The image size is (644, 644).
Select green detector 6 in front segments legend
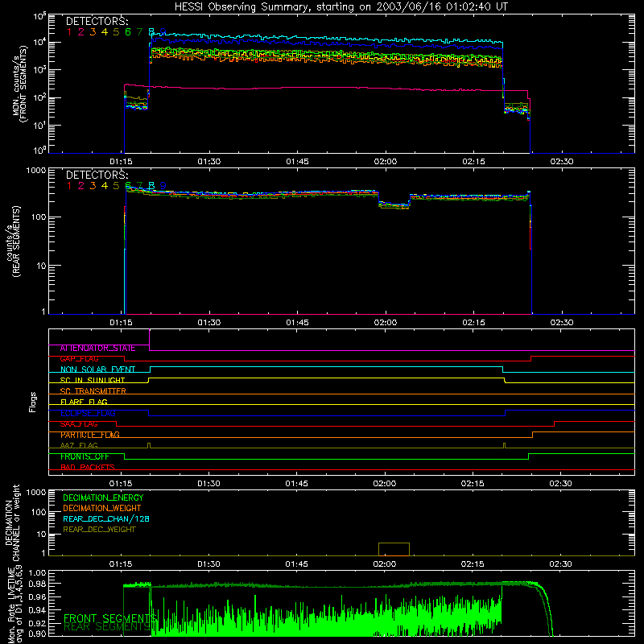point(128,32)
